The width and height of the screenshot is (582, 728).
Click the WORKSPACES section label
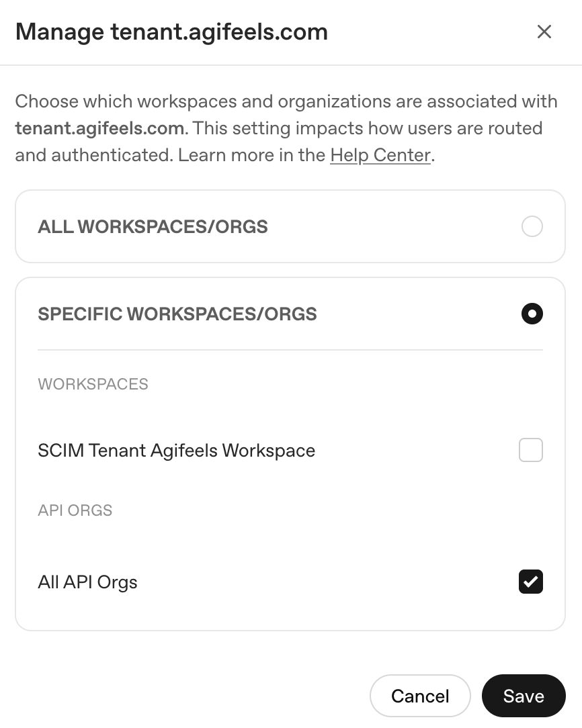pos(93,384)
